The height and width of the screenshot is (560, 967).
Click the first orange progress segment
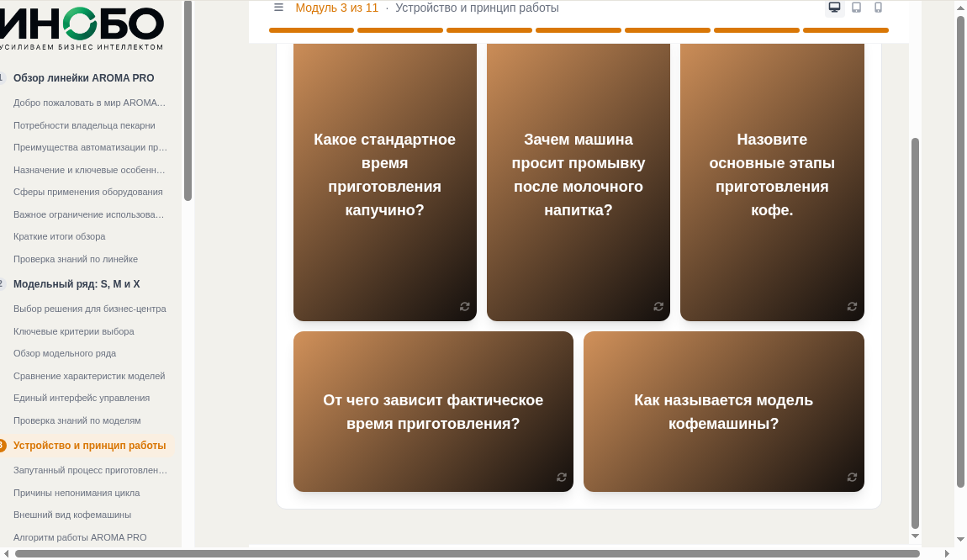coord(311,30)
